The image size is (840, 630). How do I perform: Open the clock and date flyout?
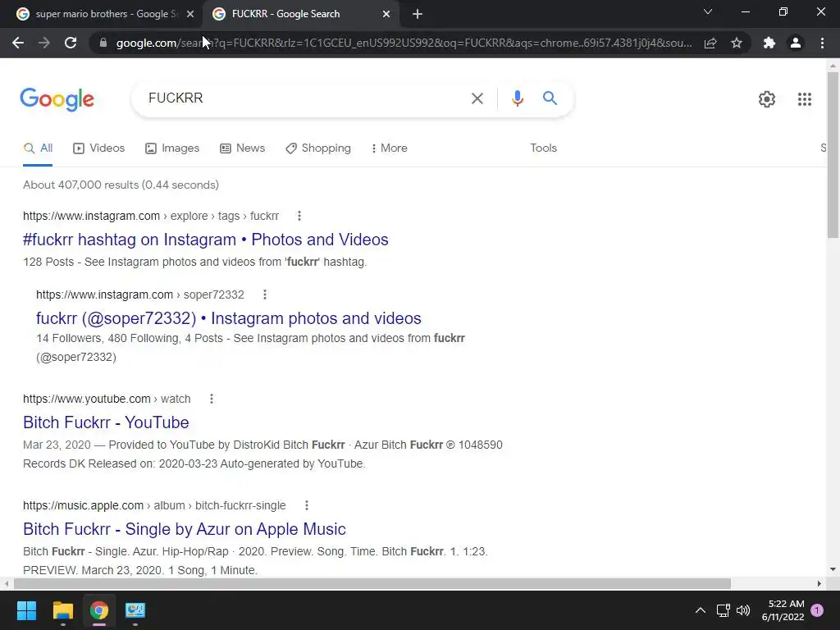pos(783,610)
